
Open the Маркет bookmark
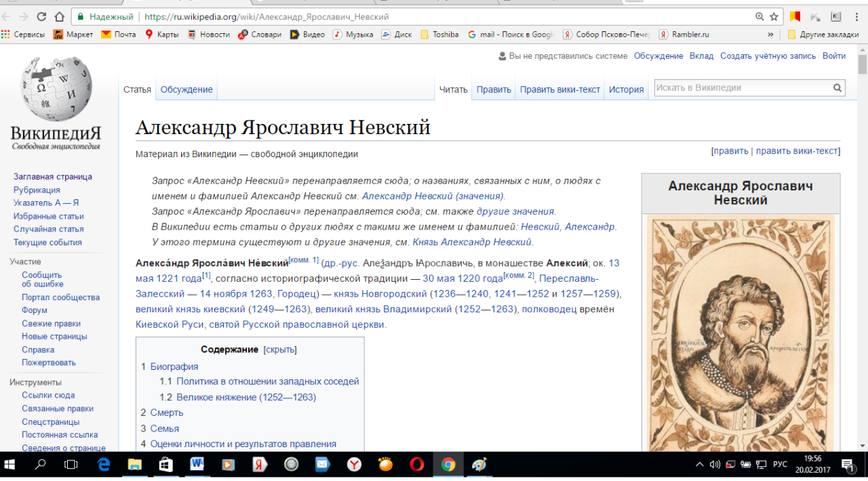[x=73, y=35]
